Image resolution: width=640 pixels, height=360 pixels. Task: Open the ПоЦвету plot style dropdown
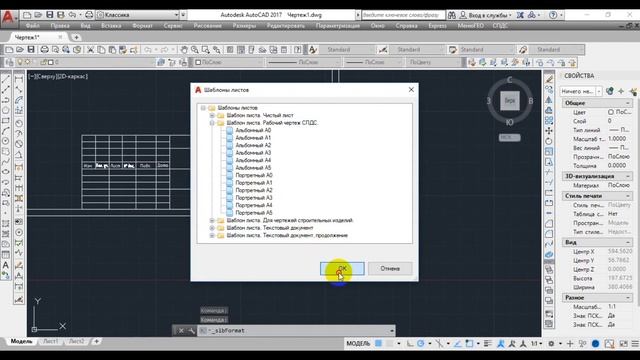click(433, 62)
